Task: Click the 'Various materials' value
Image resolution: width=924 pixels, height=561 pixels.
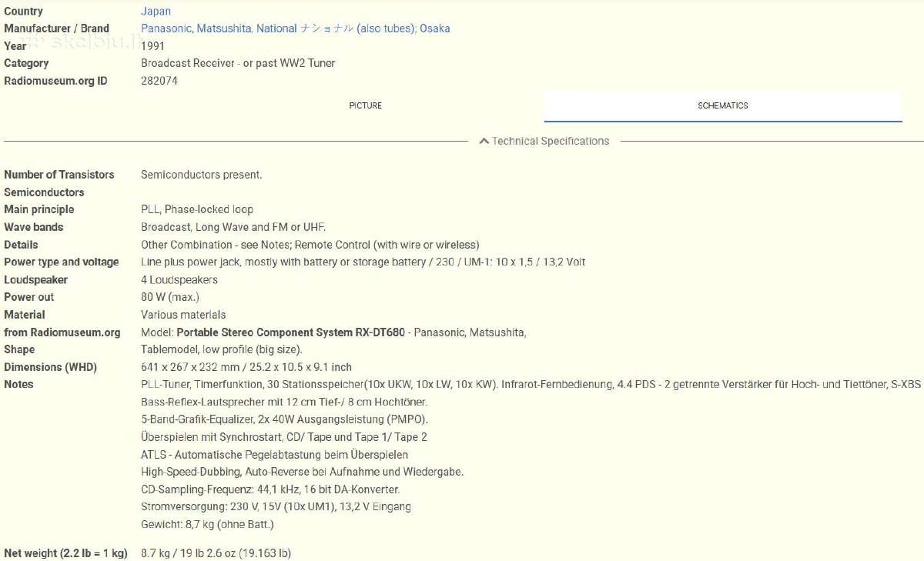Action: point(183,315)
